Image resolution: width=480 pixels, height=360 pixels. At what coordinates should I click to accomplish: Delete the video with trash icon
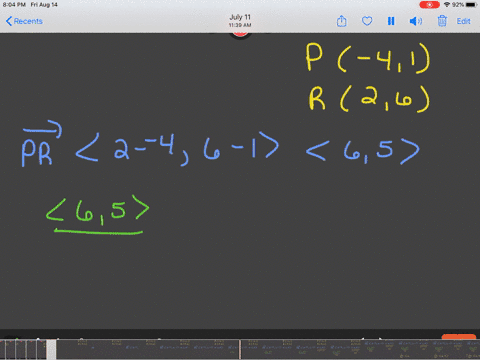tap(442, 21)
